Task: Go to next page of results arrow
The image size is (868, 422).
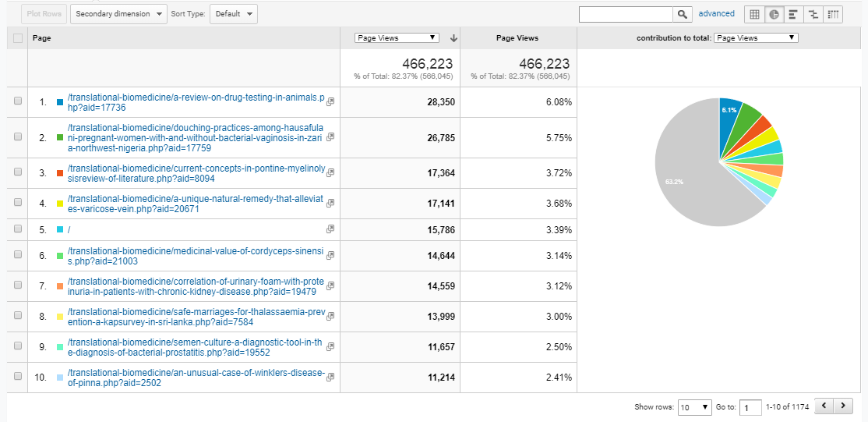Action: coord(843,406)
